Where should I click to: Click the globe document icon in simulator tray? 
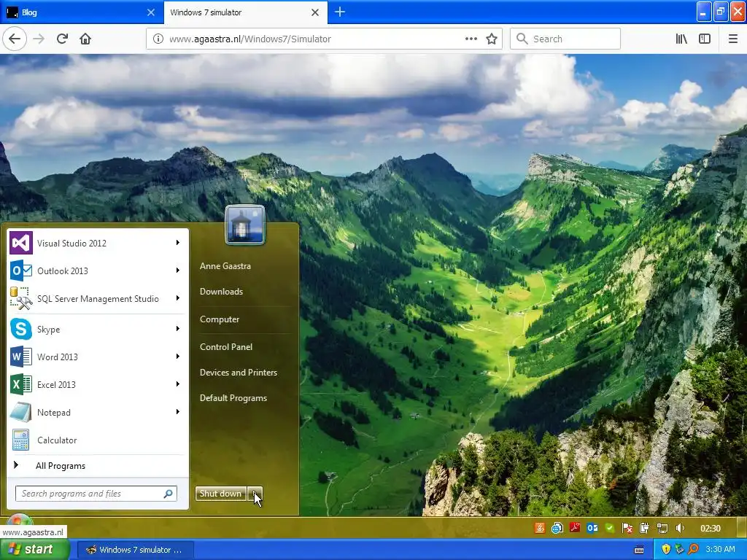pyautogui.click(x=557, y=528)
